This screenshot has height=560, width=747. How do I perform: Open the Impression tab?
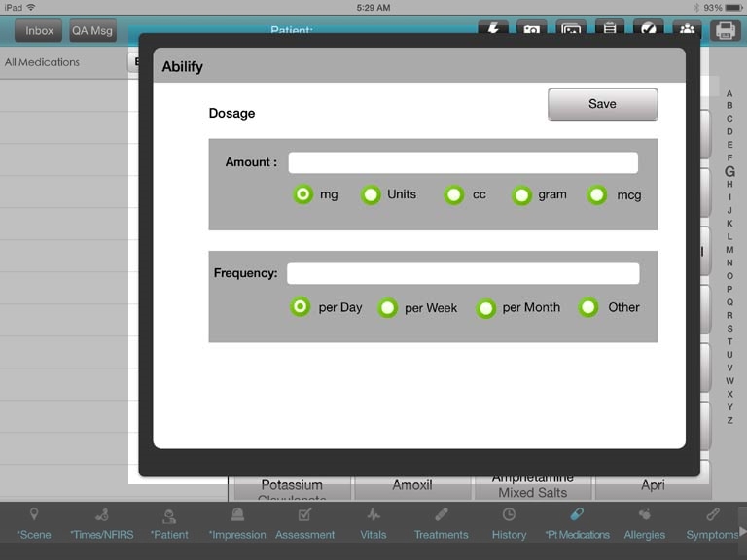click(237, 524)
